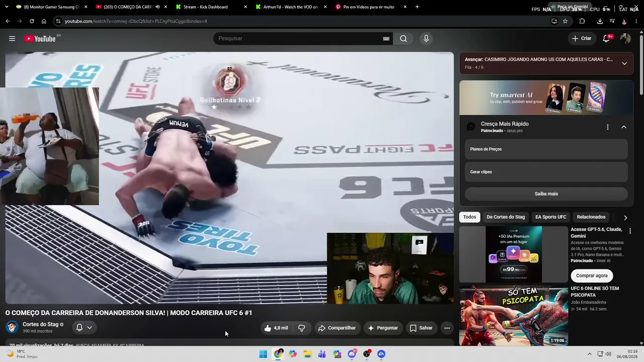Bookmark this page with the star

pos(565,21)
